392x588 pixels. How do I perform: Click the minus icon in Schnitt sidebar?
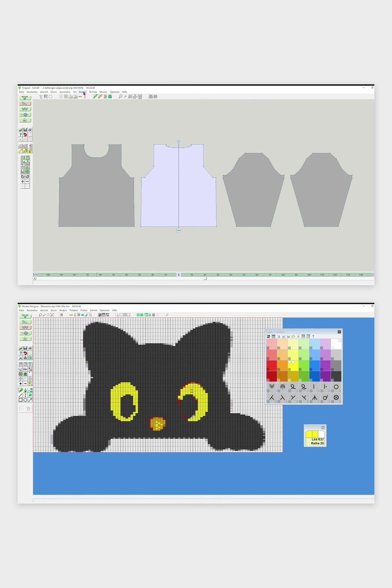(27, 181)
